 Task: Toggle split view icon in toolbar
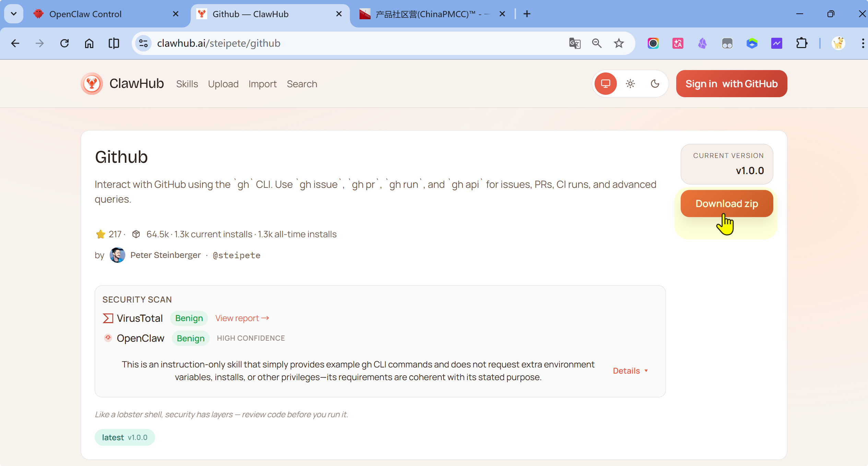tap(114, 43)
